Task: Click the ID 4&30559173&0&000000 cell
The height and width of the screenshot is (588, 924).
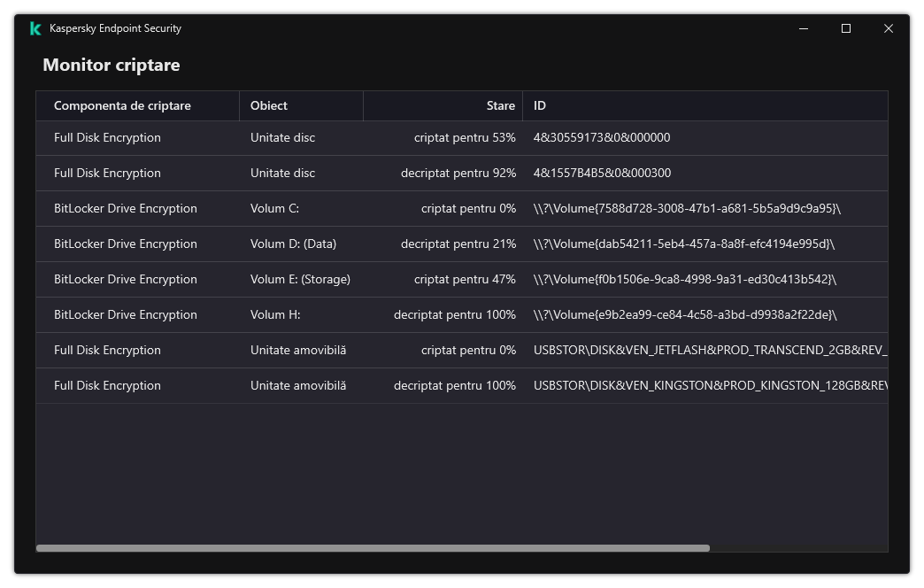Action: [x=602, y=138]
